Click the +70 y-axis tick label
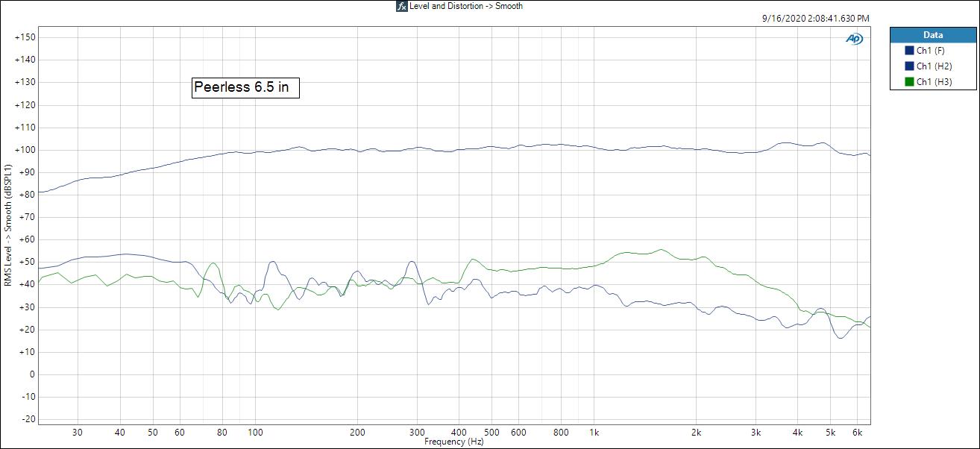980x449 pixels. coord(27,217)
